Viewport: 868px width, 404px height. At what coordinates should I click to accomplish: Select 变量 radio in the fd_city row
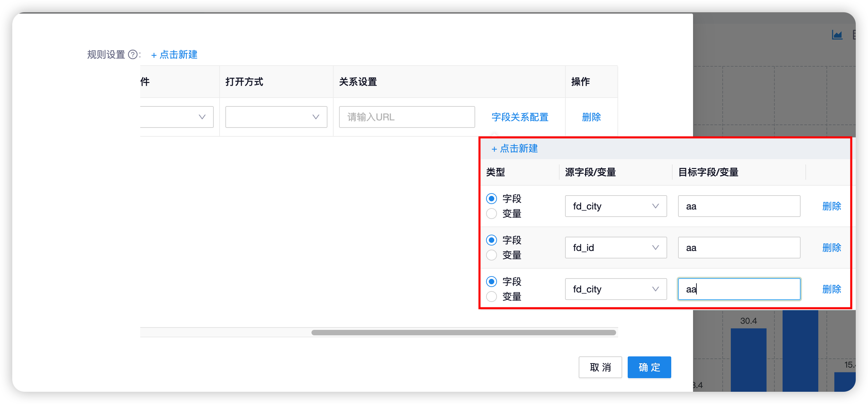(x=492, y=214)
